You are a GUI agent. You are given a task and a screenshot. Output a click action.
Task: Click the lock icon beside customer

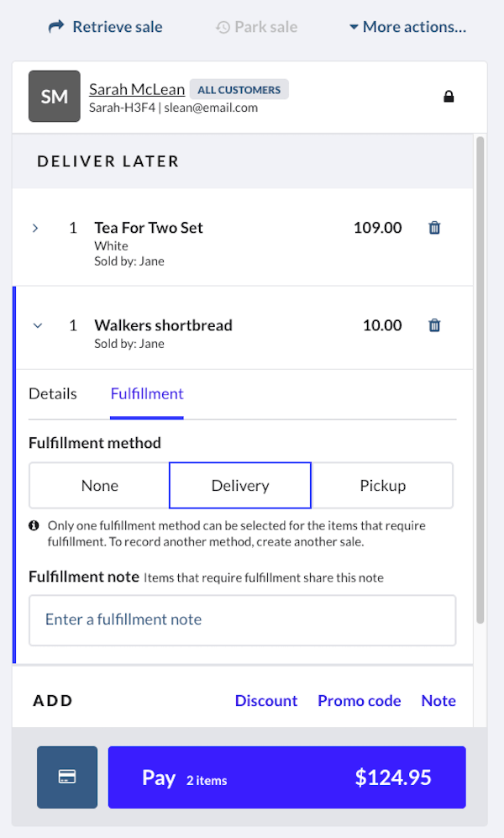tap(449, 97)
